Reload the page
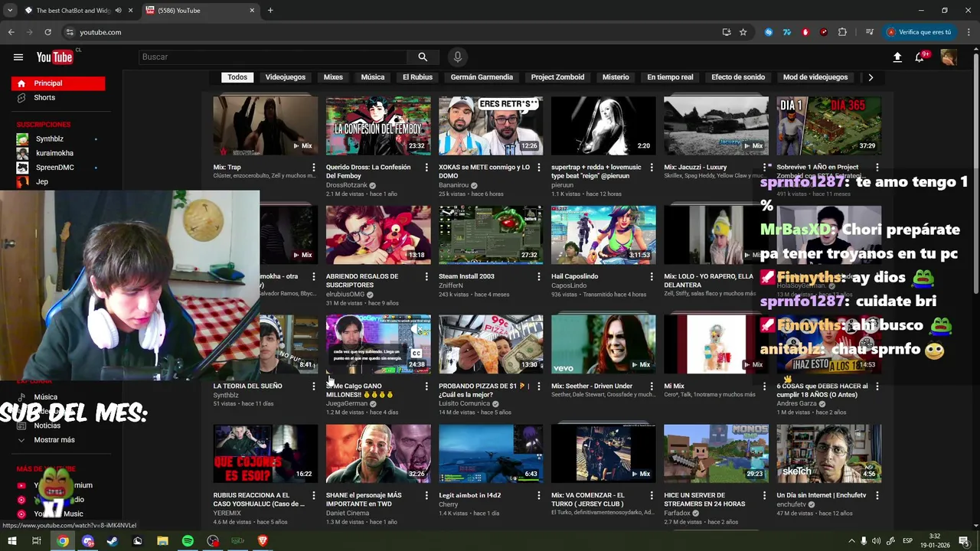This screenshot has height=551, width=980. (47, 32)
